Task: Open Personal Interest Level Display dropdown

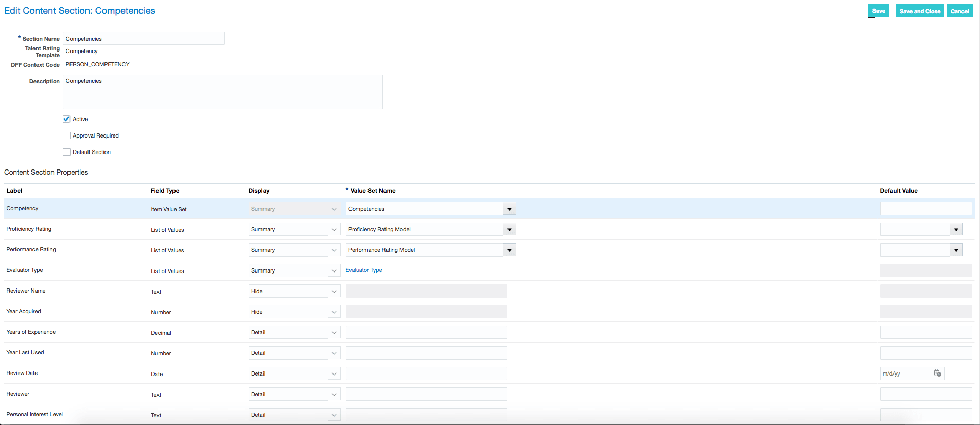Action: coord(294,415)
